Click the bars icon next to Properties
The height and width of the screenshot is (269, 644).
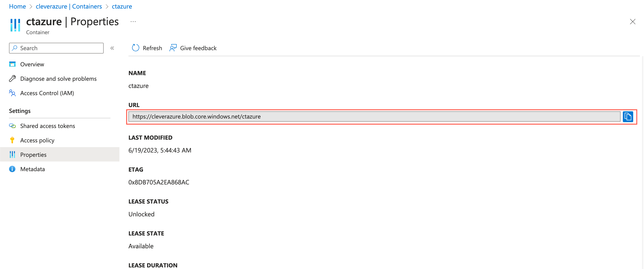coord(12,155)
